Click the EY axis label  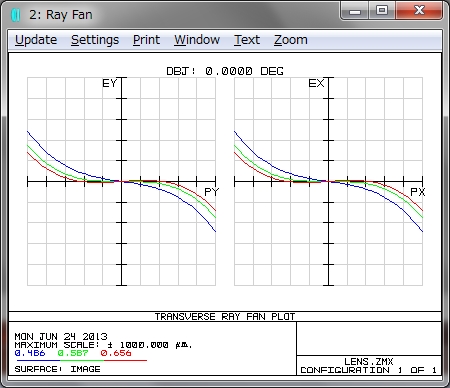click(110, 83)
